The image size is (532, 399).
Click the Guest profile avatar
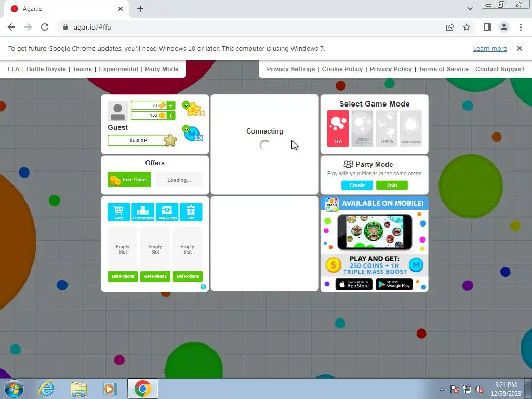tap(117, 111)
